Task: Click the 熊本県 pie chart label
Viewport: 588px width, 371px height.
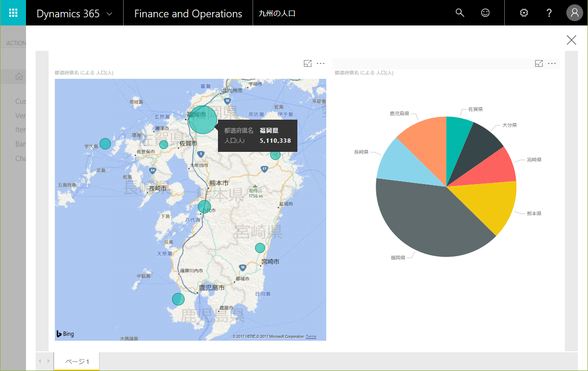Action: point(534,213)
